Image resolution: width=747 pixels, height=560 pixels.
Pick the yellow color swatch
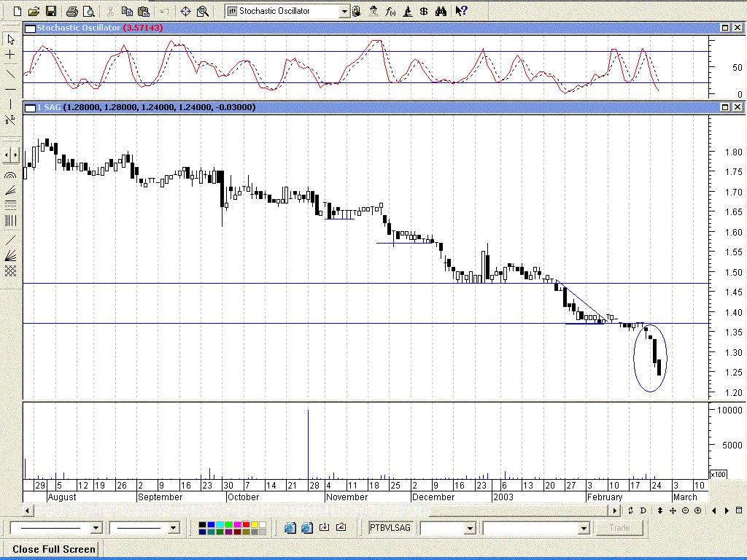click(x=255, y=524)
